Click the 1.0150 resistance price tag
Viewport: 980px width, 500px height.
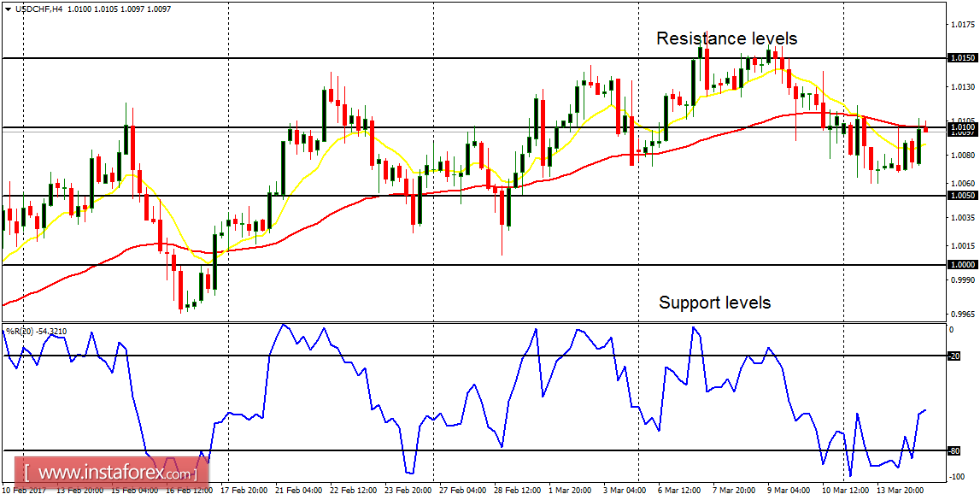[x=961, y=58]
